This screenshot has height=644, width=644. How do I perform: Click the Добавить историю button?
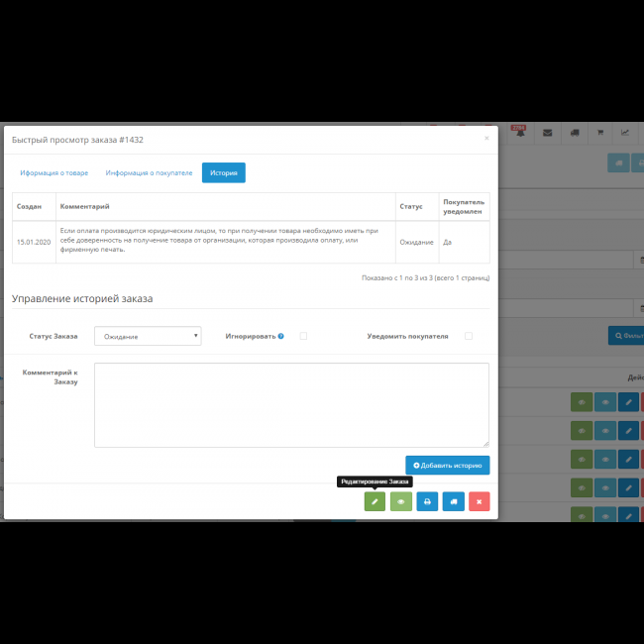(447, 465)
